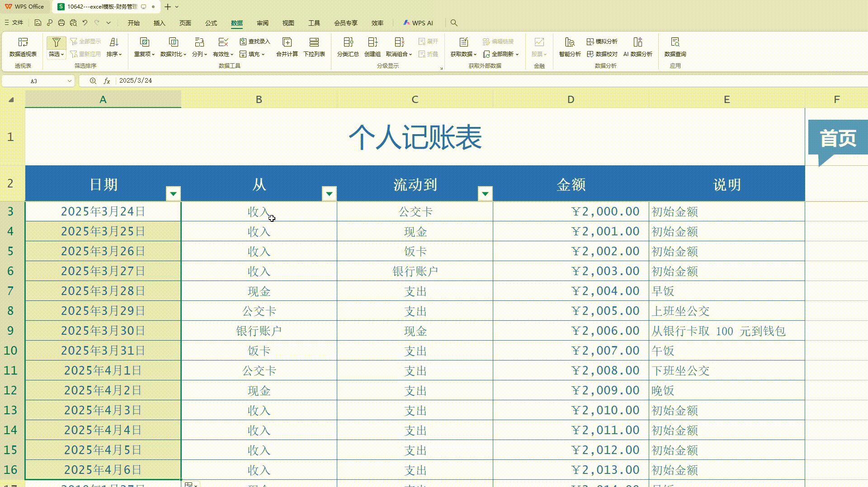Select column D header
Viewport: 868px width, 487px height.
(x=571, y=99)
